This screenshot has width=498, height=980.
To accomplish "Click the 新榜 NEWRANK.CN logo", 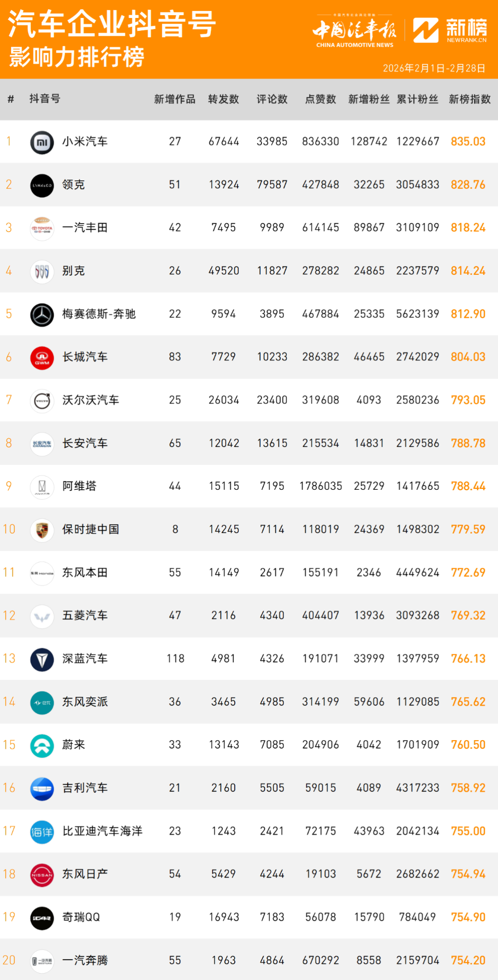I will 450,30.
